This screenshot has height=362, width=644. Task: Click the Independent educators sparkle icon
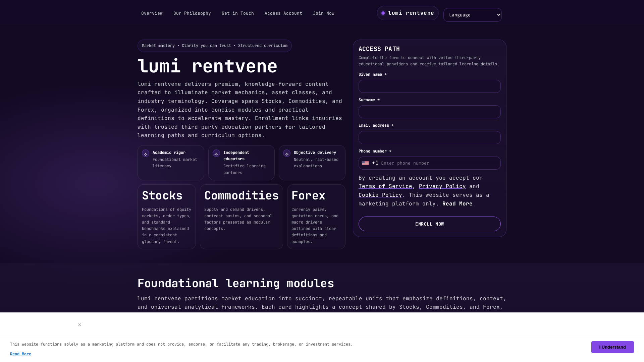pyautogui.click(x=216, y=154)
